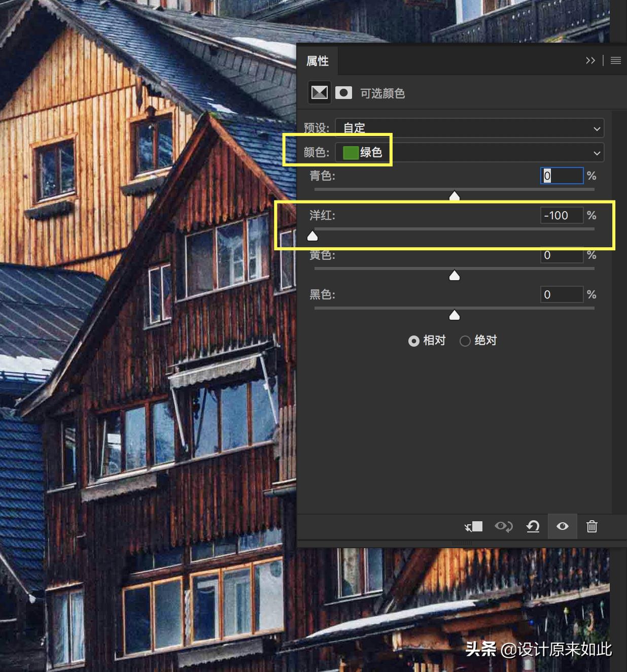The width and height of the screenshot is (627, 672).
Task: Click the 洋红: label text
Action: pos(323,215)
